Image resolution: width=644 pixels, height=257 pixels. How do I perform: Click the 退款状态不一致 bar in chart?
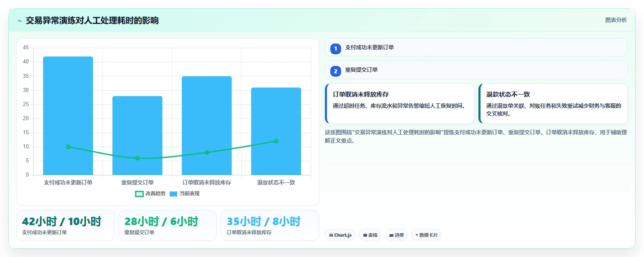pyautogui.click(x=276, y=131)
